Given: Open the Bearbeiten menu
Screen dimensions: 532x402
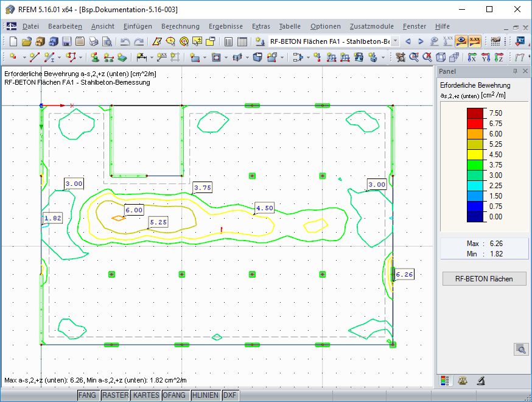Looking at the screenshot, I should pyautogui.click(x=65, y=26).
